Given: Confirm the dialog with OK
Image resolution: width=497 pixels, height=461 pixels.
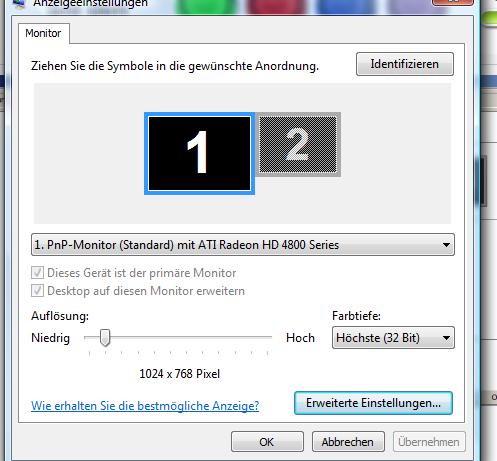Looking at the screenshot, I should (x=267, y=442).
